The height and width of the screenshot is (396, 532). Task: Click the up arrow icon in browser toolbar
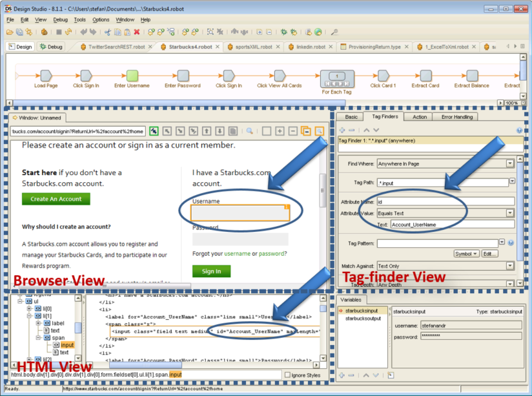click(x=207, y=131)
